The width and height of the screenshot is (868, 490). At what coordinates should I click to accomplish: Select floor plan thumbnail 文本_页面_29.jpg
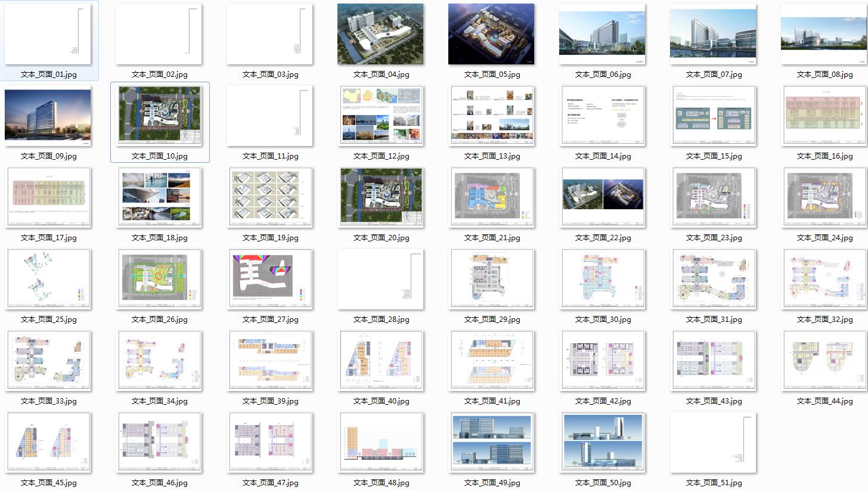pyautogui.click(x=491, y=280)
